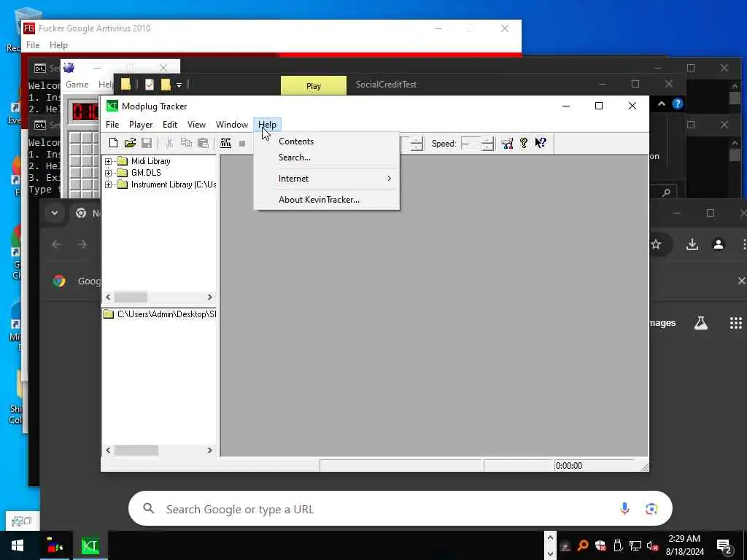Screen dimensions: 747x560
Task: Open Help menu of Antivirus 2010 window
Action: [x=58, y=44]
